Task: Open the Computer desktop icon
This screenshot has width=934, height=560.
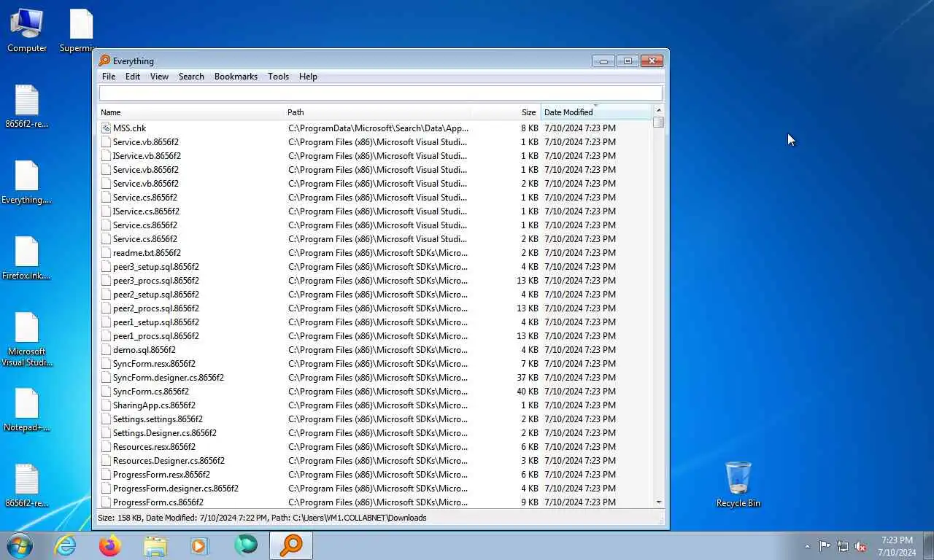Action: pyautogui.click(x=27, y=31)
